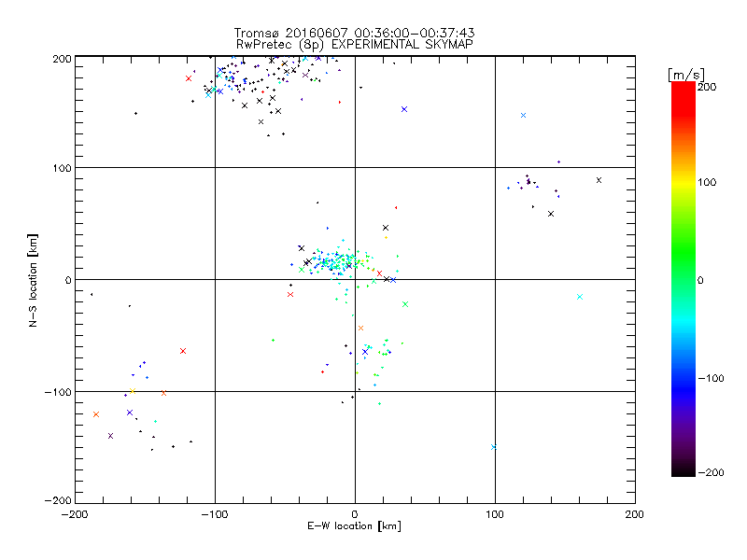Click y-axis tick label '100'
747x560 pixels.
pos(62,168)
